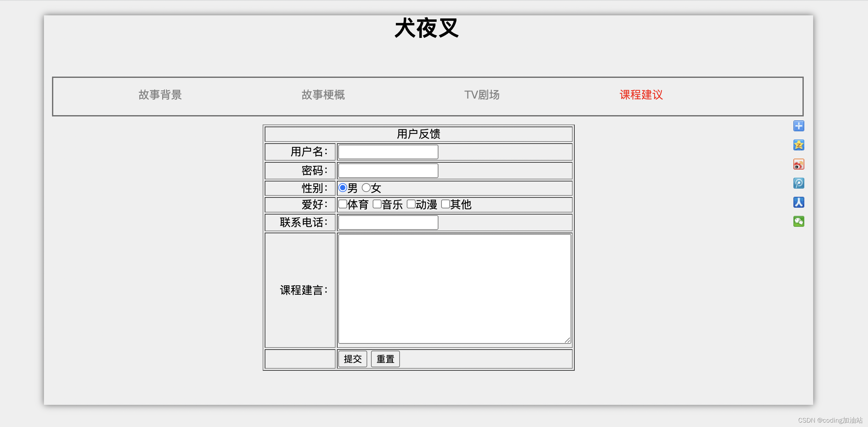This screenshot has width=868, height=427.
Task: Select the 女 radio button
Action: pos(366,188)
